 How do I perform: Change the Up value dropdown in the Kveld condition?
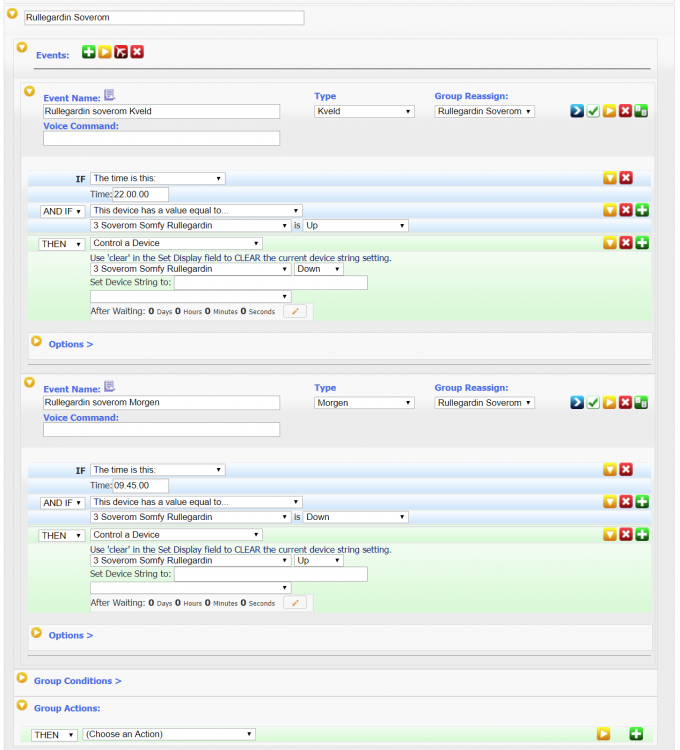coord(356,226)
